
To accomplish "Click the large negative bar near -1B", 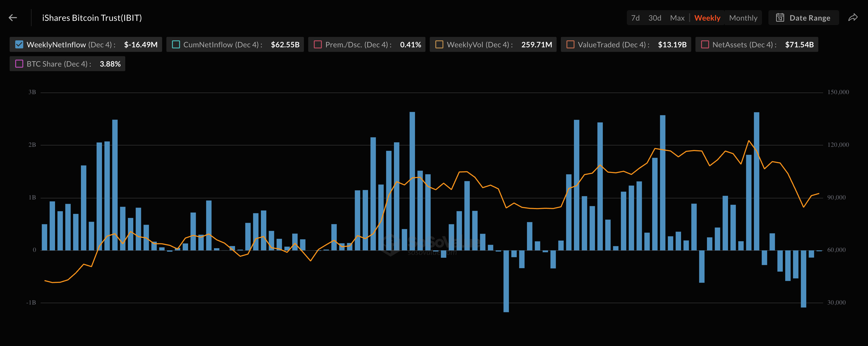I will point(506,281).
